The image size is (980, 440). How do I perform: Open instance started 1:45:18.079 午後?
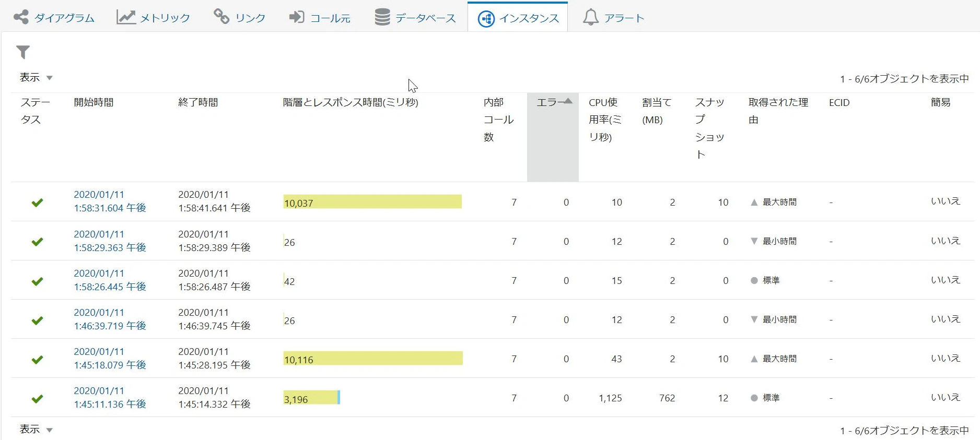tap(110, 358)
